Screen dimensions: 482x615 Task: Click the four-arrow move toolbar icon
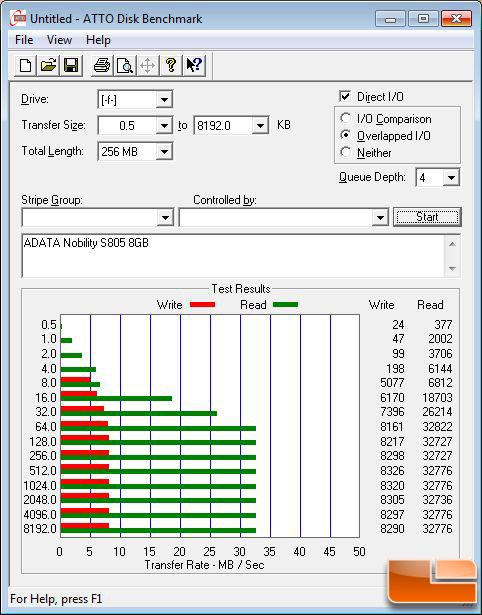[x=147, y=65]
